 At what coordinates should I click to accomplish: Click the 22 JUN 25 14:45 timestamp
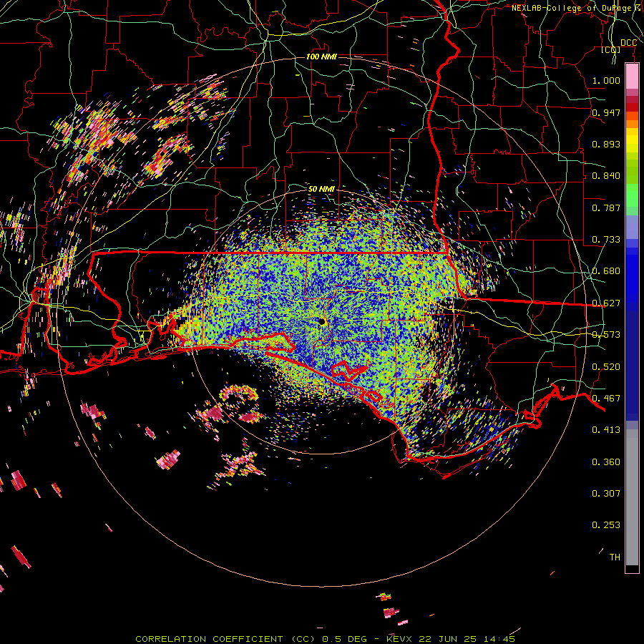click(x=466, y=639)
